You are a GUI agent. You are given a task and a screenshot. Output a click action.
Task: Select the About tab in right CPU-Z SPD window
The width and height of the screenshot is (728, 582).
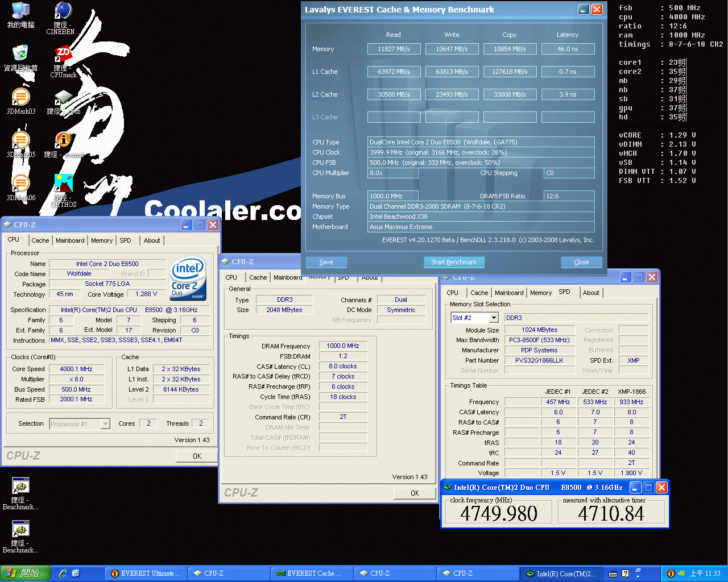click(591, 293)
